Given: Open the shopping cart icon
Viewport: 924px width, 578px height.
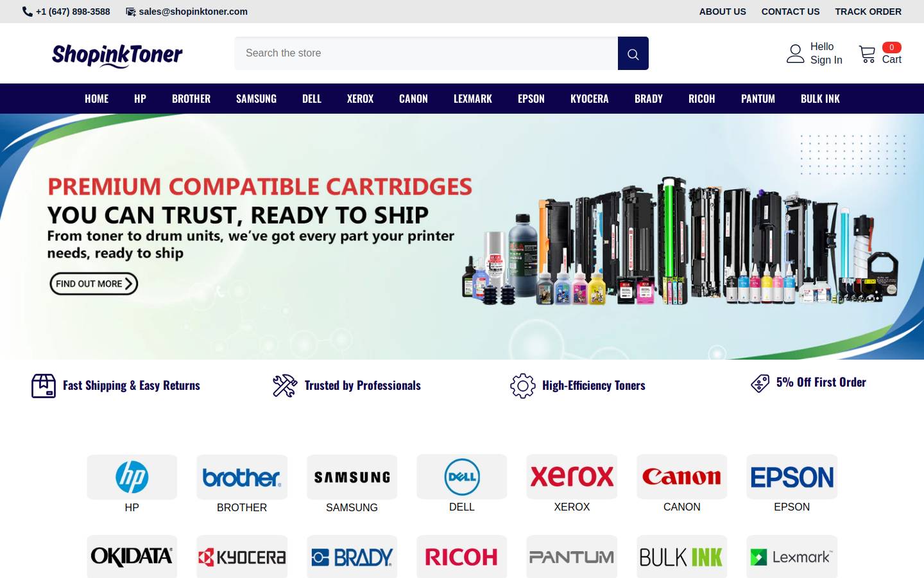Looking at the screenshot, I should click(x=868, y=54).
